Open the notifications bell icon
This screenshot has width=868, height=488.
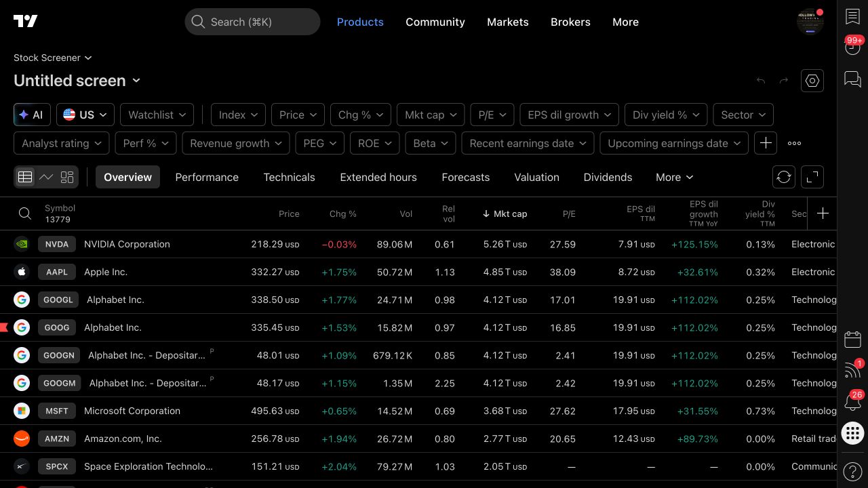(x=852, y=402)
